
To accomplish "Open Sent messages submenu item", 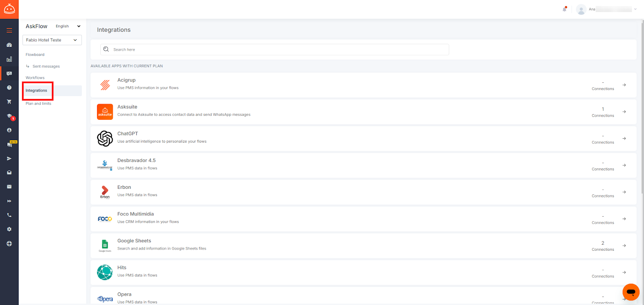I will point(46,66).
